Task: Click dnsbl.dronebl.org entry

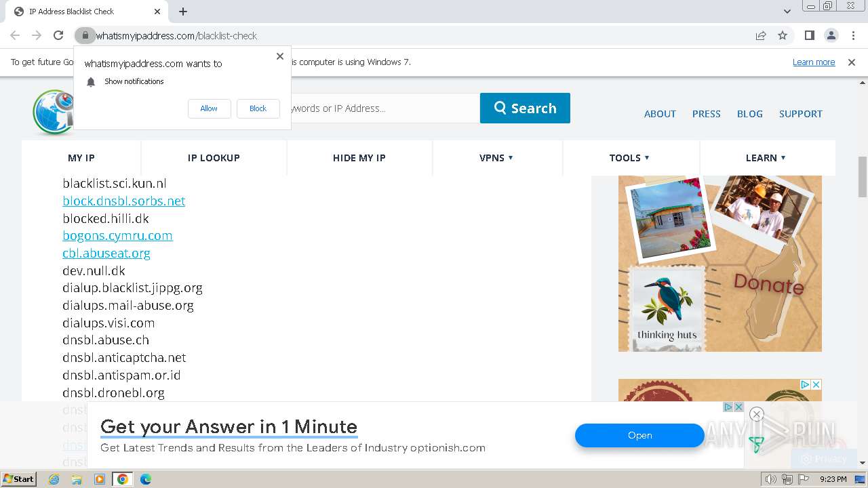Action: 113,392
